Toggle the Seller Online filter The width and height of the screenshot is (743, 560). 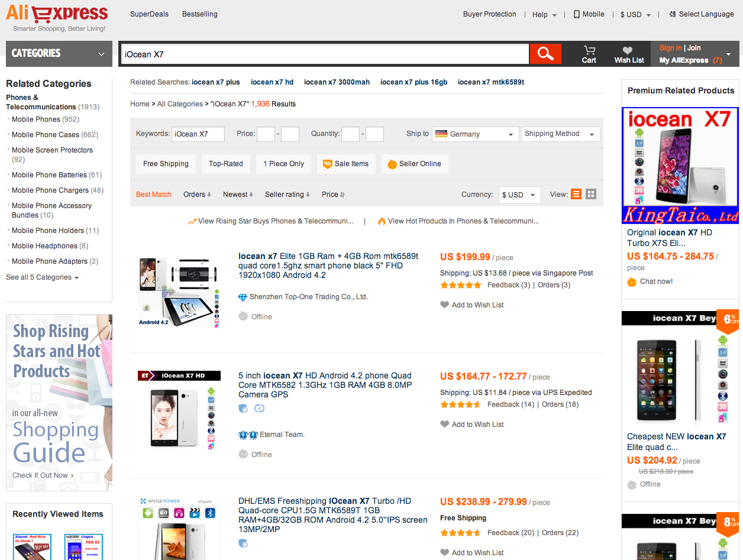click(415, 164)
